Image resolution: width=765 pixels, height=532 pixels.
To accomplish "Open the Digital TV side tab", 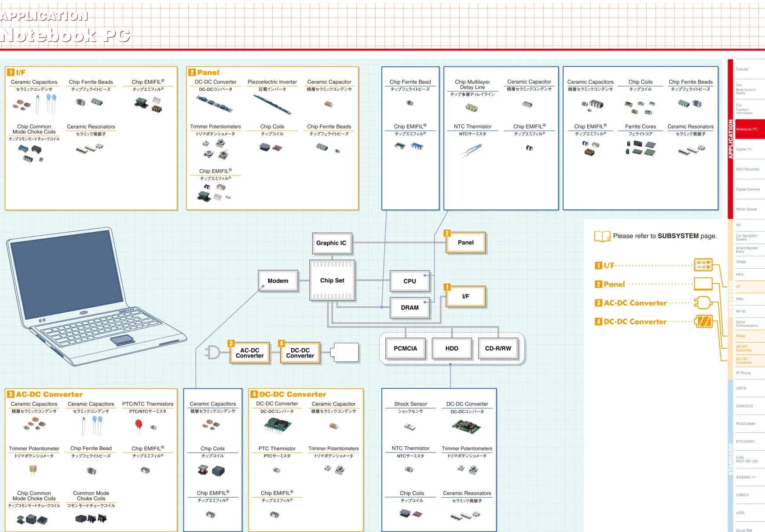I will pyautogui.click(x=750, y=149).
